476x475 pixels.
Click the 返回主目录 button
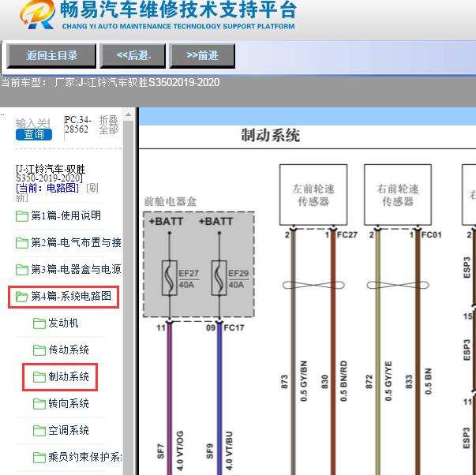point(51,56)
